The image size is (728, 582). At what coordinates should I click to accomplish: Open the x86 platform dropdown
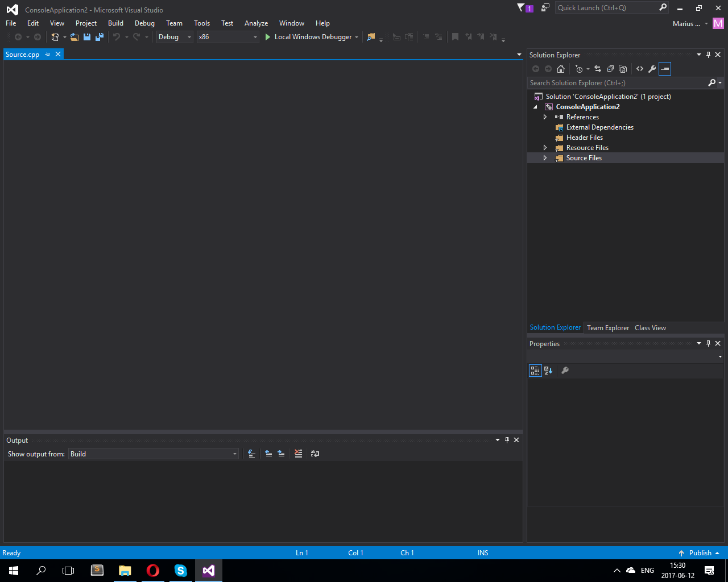click(227, 37)
